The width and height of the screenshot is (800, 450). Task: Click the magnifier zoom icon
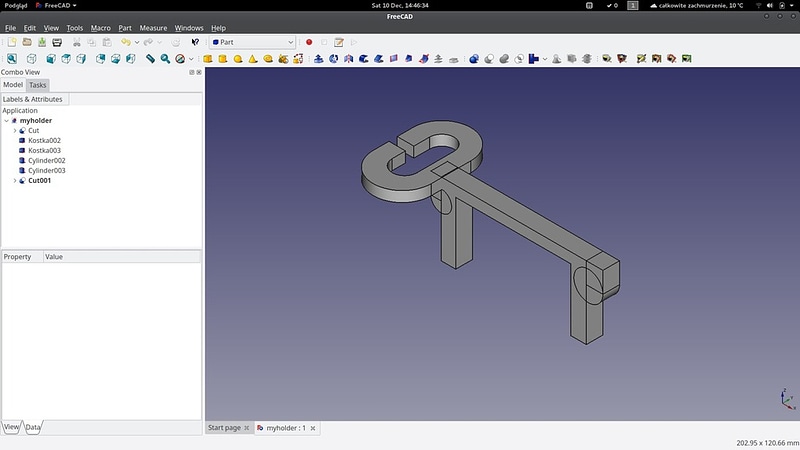pyautogui.click(x=165, y=59)
